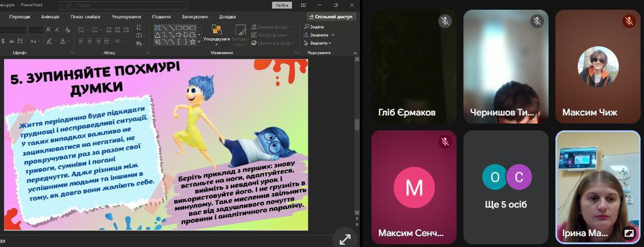Click the Упорядкувати (Arrange) icon
Screen dimensions: 644x247
217,30
